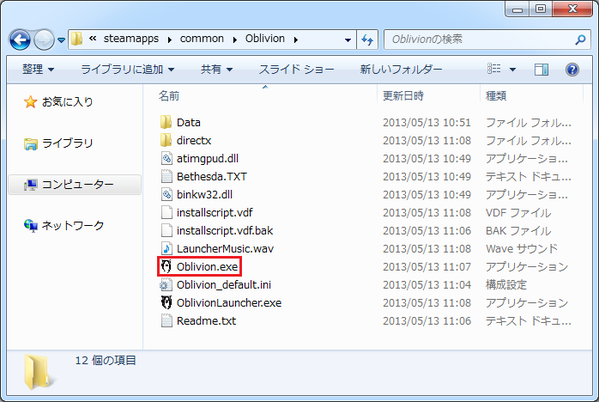
Task: Expand the arrow after steamapps breadcrumb
Action: coord(169,39)
